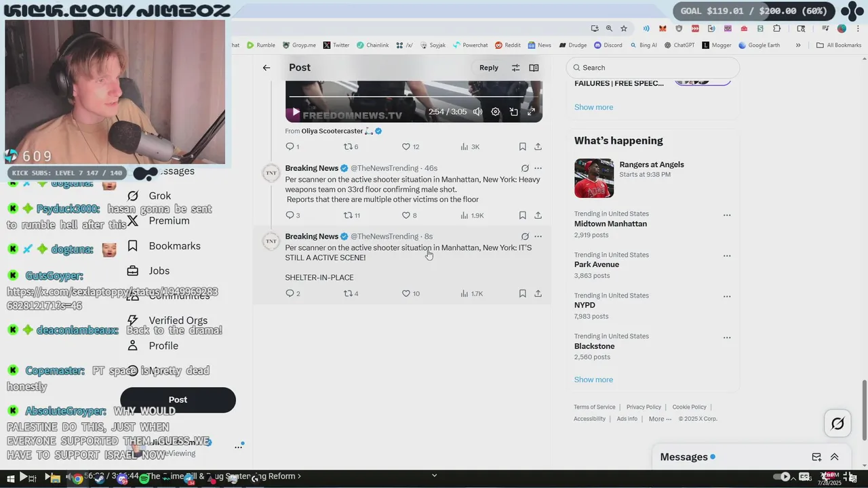Click Show more above What's happening
Screen dimensions: 868x488
(x=593, y=107)
